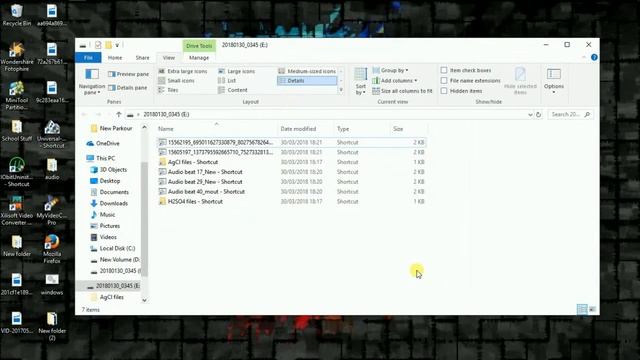Sort by Type column header
Screen dimensions: 640x360
(362, 129)
